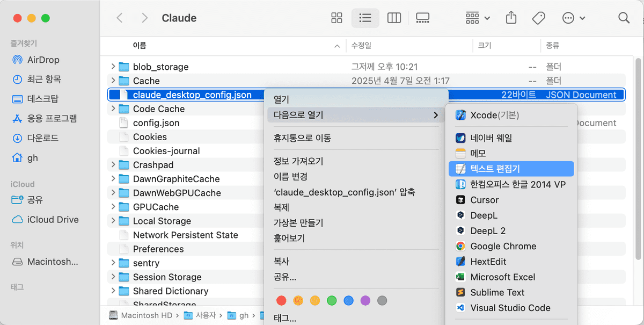Switch to list view
Viewport: 644px width, 325px height.
[365, 18]
